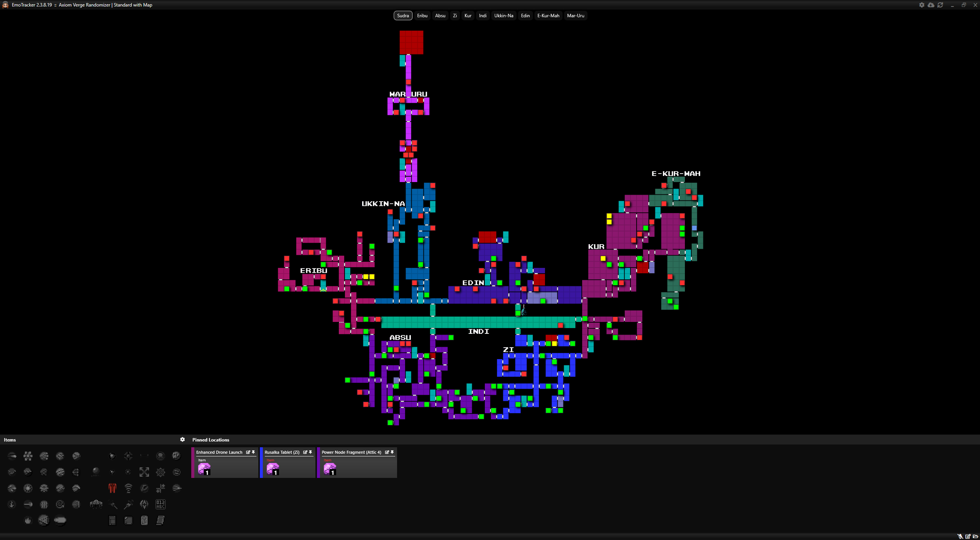Select the Enhanced Drone Launch title text
This screenshot has height=540, width=980.
coord(219,452)
